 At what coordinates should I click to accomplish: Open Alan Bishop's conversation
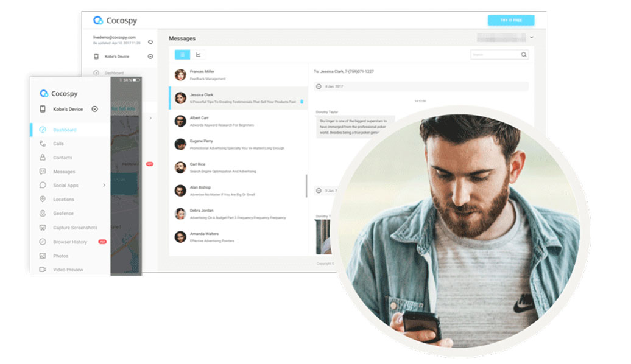[239, 191]
